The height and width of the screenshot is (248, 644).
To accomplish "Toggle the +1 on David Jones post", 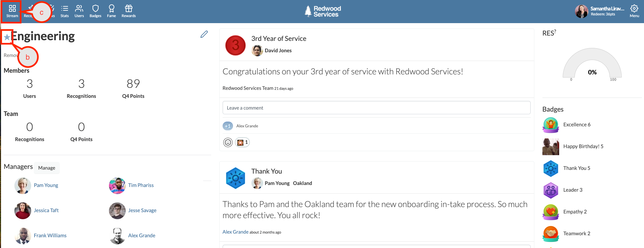I will [x=228, y=126].
